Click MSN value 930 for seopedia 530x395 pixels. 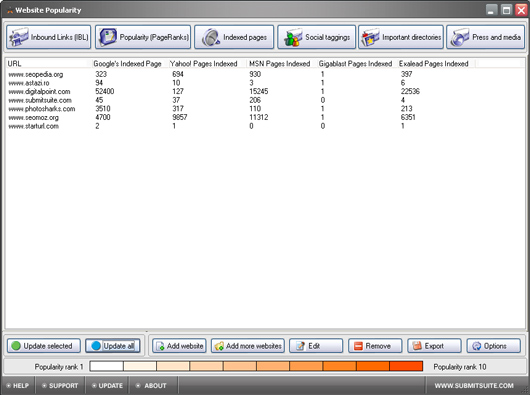coord(255,74)
